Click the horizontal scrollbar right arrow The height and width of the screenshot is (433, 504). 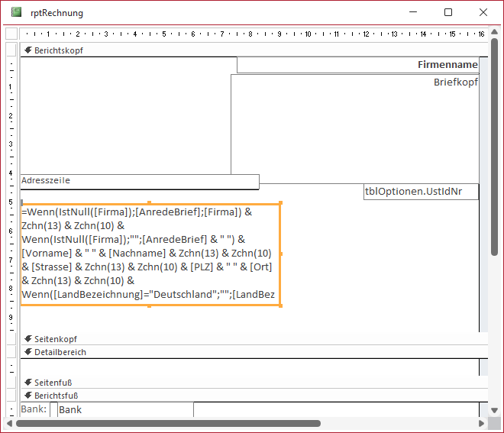(x=482, y=423)
